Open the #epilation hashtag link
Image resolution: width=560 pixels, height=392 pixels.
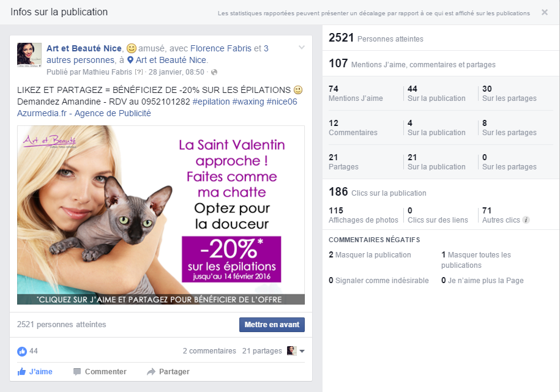(x=211, y=102)
